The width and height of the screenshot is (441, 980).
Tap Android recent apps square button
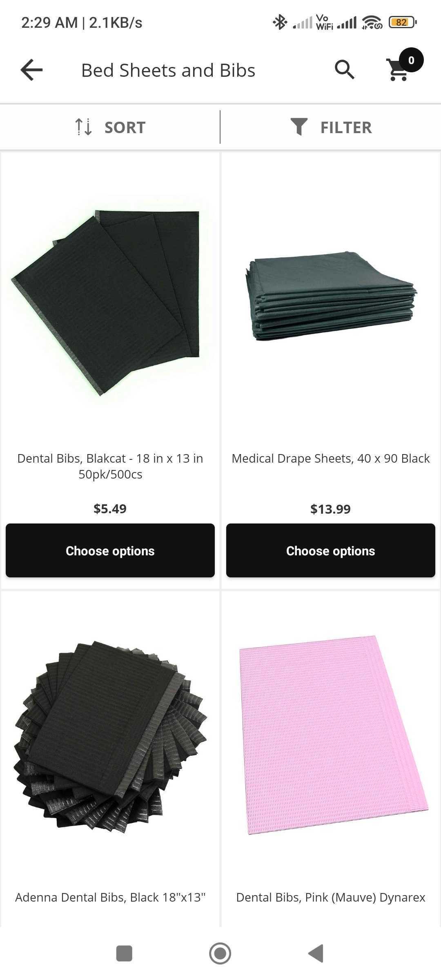tap(124, 953)
